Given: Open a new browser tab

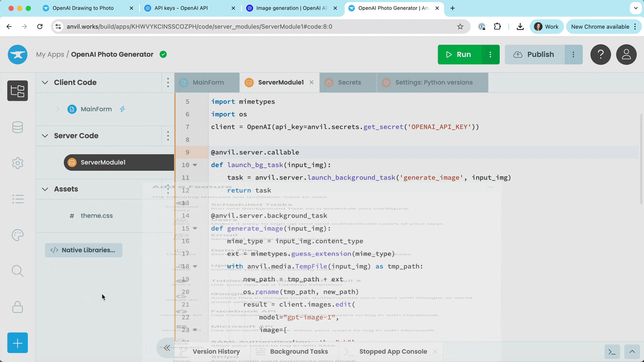Looking at the screenshot, I should pos(453,8).
